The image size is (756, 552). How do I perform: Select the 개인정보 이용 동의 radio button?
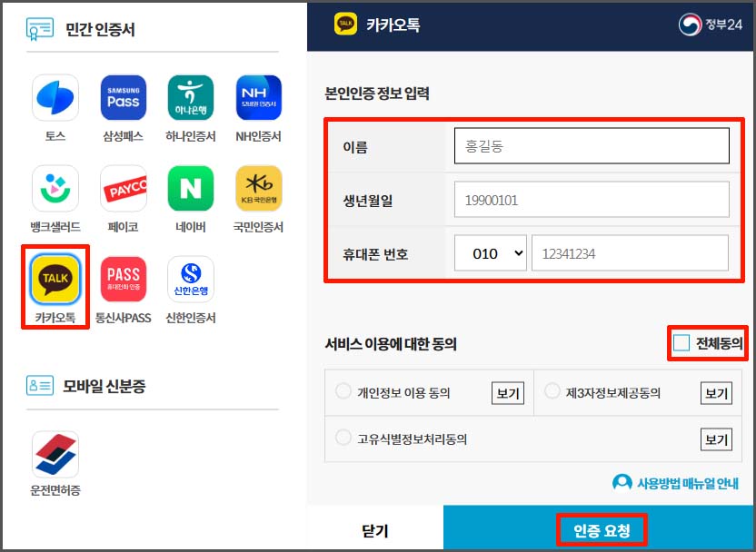pos(343,390)
